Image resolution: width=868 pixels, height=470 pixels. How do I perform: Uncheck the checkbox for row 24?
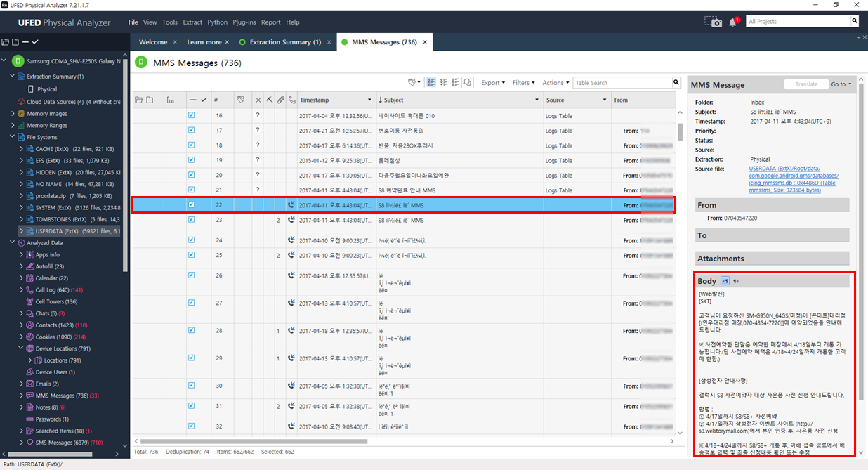pos(192,240)
